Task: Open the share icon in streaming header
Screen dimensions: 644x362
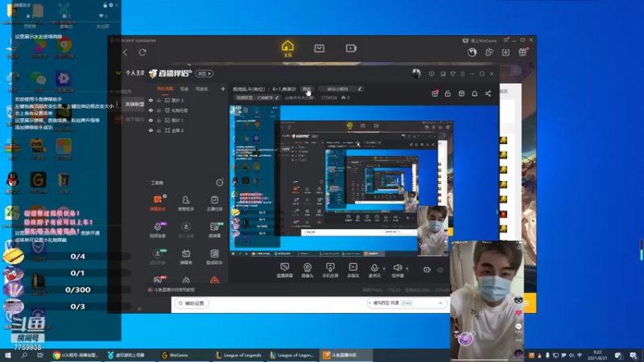Action: tap(488, 93)
